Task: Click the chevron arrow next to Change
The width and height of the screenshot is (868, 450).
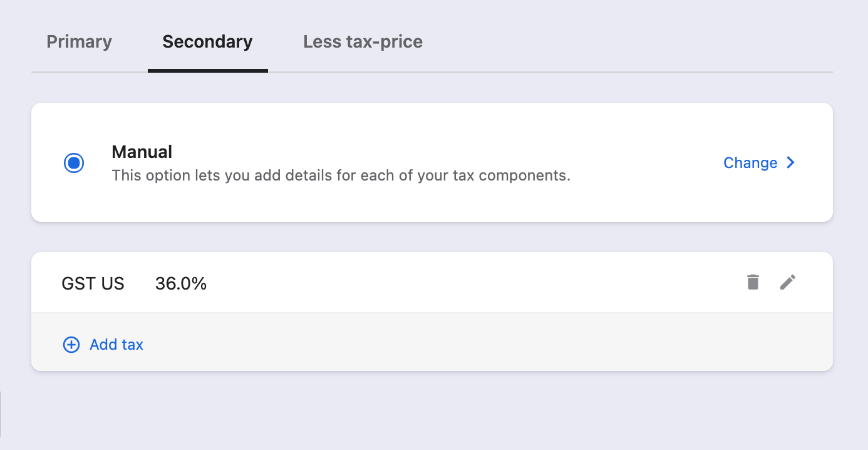Action: tap(790, 163)
